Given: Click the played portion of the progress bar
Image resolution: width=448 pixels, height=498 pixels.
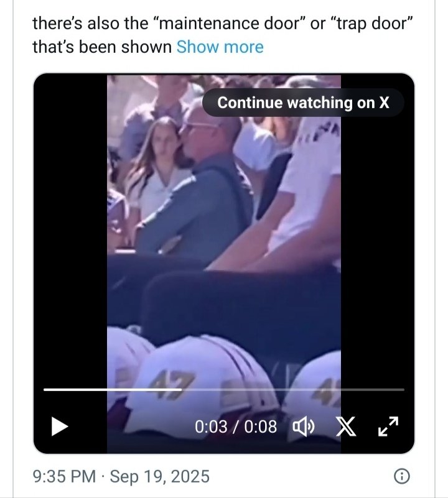Looking at the screenshot, I should [112, 390].
